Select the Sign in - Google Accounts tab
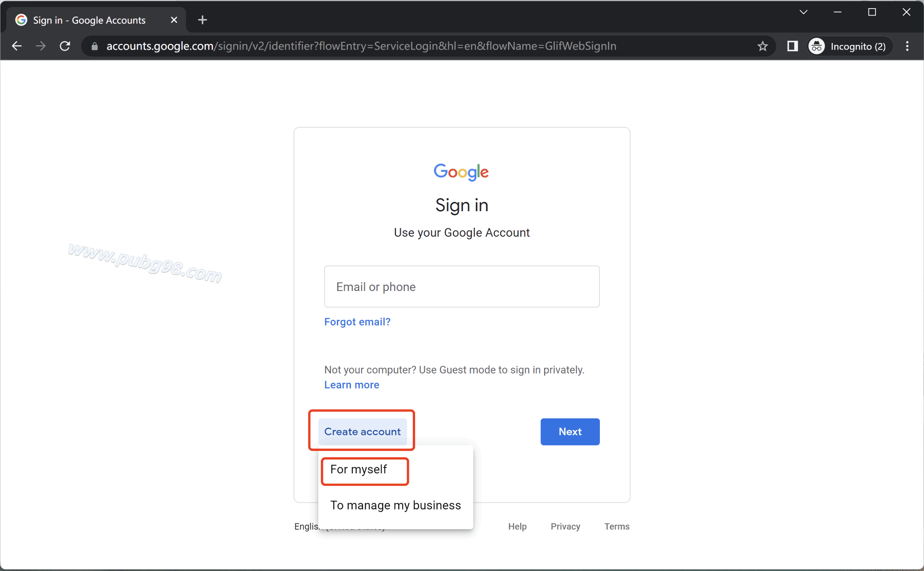 (x=89, y=20)
